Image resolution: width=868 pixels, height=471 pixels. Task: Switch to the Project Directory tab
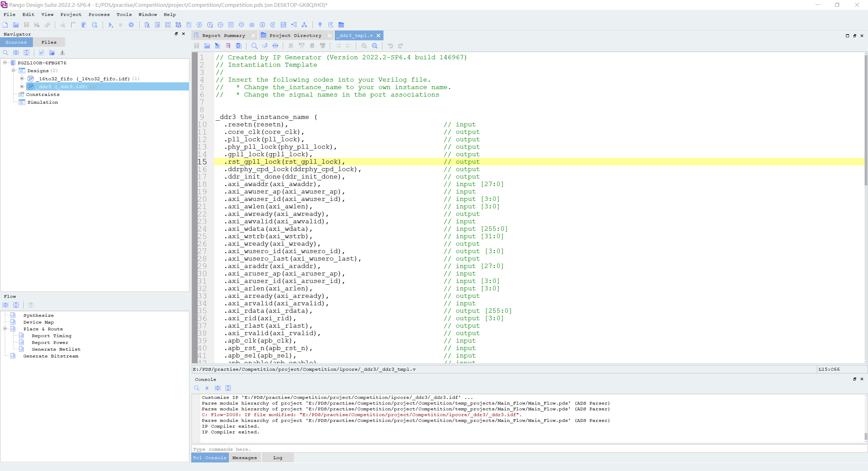(x=295, y=36)
